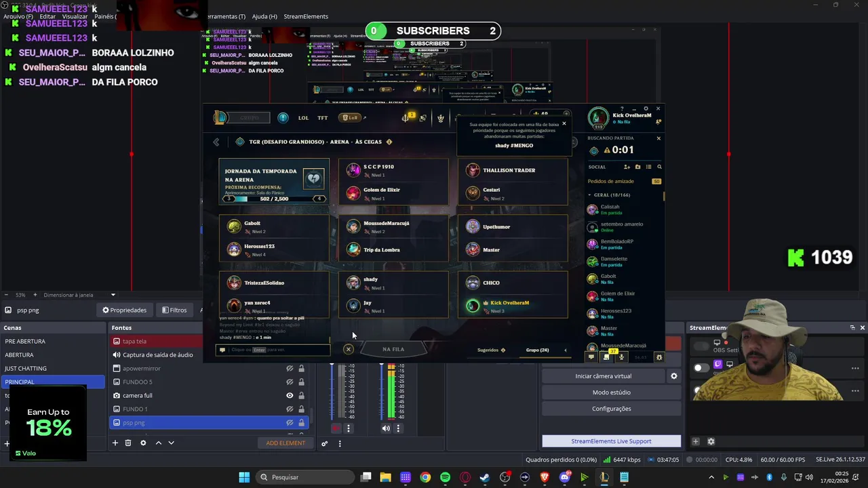Open Steam from the taskbar
Image resolution: width=868 pixels, height=488 pixels.
coord(485,477)
